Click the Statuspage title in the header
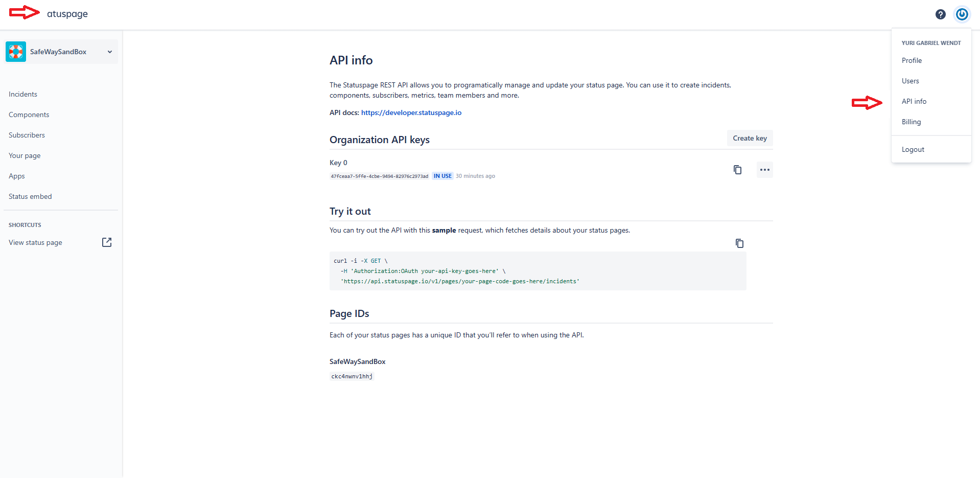Viewport: 980px width, 478px height. [x=67, y=14]
